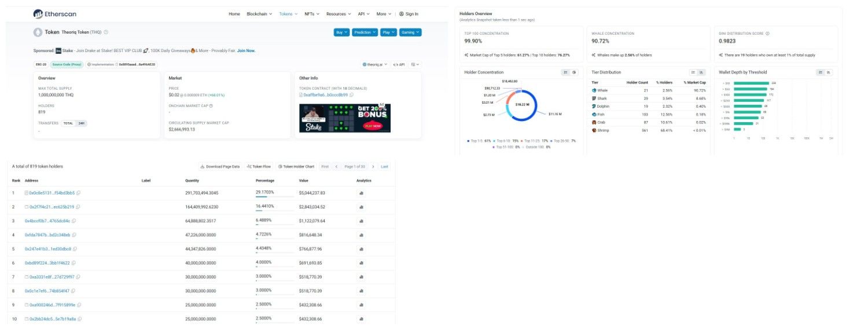
Task: Expand the Gaming dropdown button
Action: pos(410,32)
